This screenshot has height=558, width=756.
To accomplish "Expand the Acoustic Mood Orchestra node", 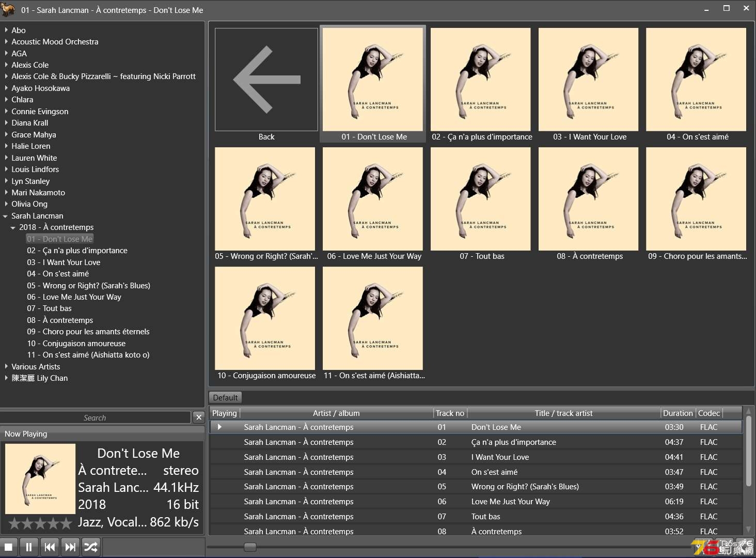I will pos(6,41).
